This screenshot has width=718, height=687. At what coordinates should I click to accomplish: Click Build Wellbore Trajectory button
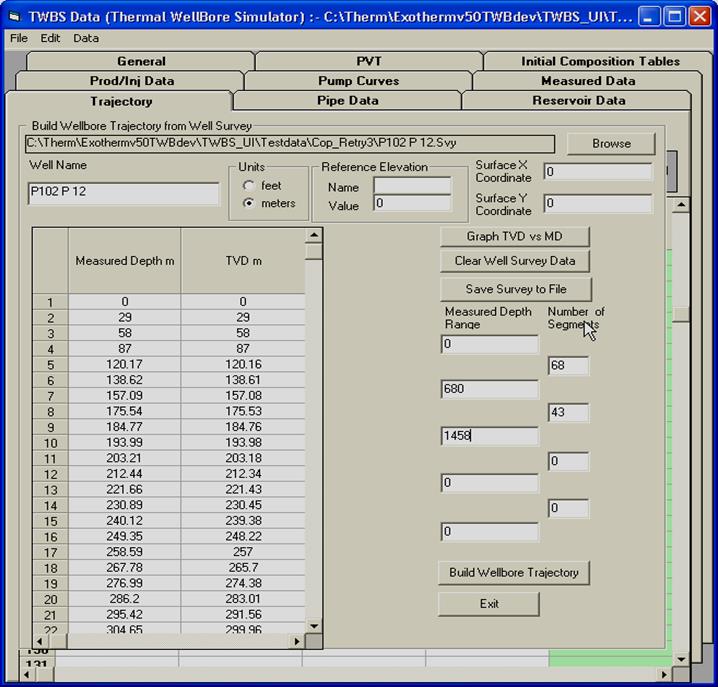coord(513,572)
